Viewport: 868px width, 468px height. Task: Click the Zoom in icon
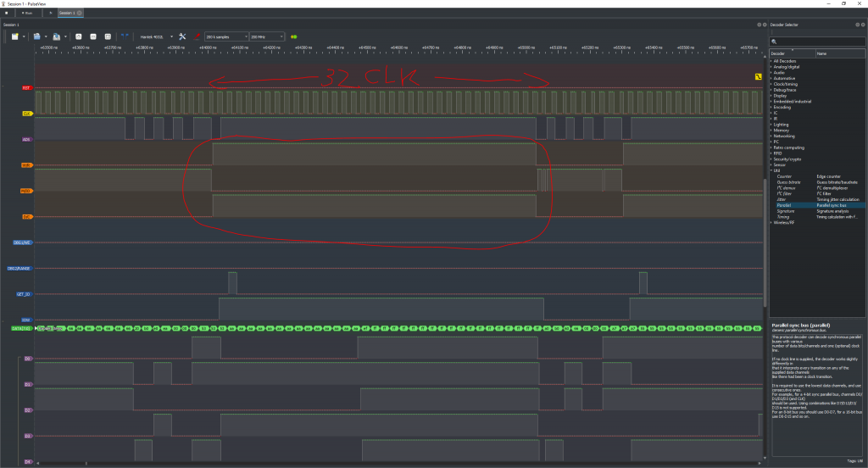[79, 36]
